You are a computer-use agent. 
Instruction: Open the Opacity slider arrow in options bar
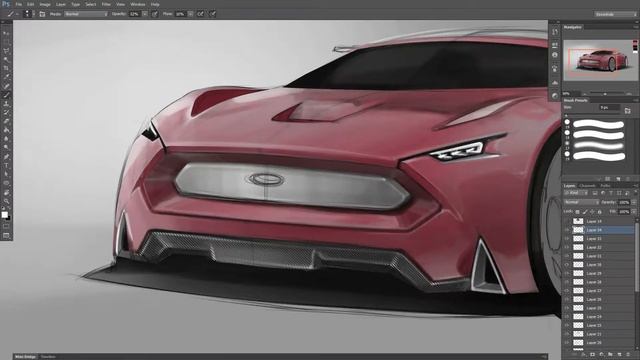(x=145, y=14)
